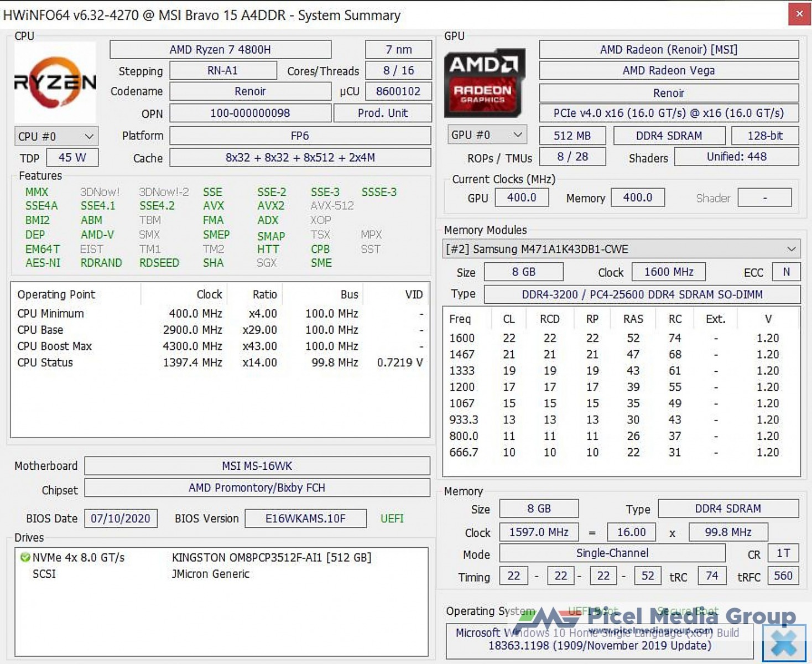This screenshot has width=812, height=664.
Task: Select the 8 / 16 Cores/Threads field
Action: (x=398, y=70)
